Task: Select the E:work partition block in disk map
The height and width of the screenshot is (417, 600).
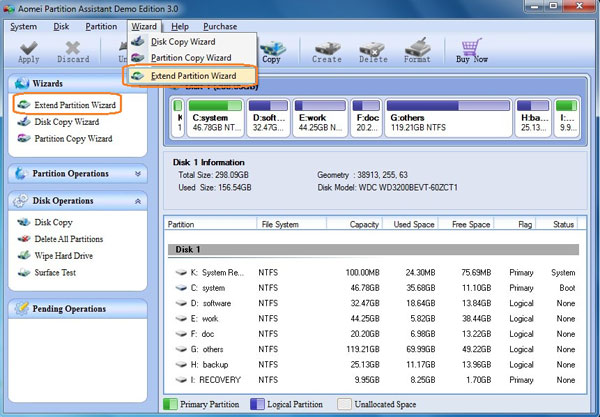Action: click(x=320, y=117)
